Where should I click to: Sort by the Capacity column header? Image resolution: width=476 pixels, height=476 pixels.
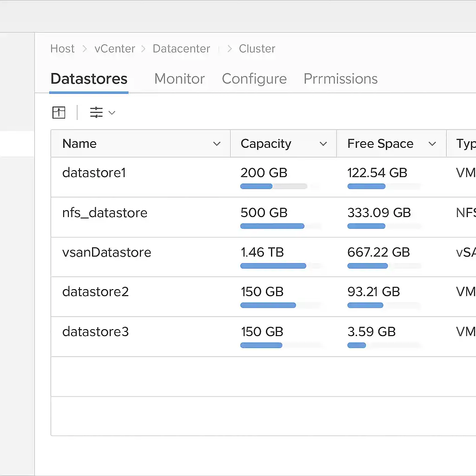coord(266,144)
